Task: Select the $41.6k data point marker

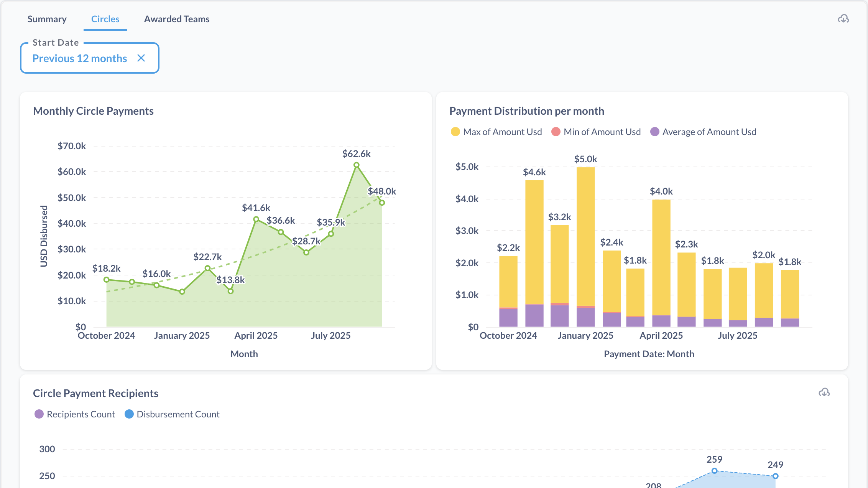Action: tap(256, 219)
